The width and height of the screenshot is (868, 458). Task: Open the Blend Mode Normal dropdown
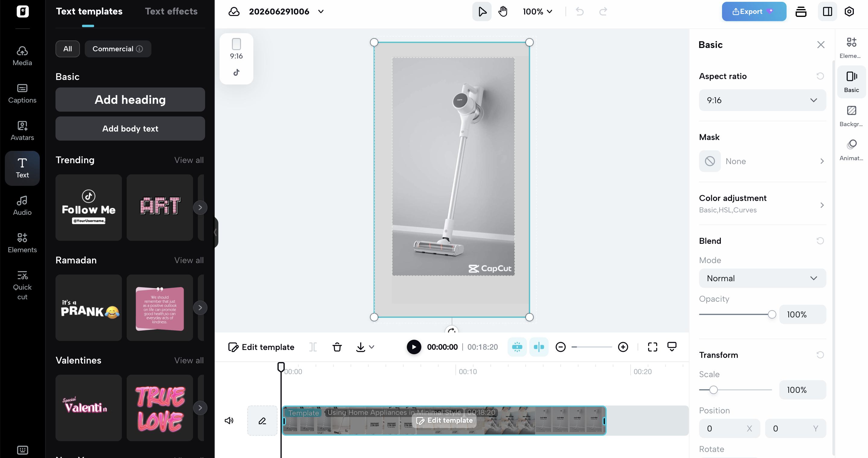tap(762, 278)
